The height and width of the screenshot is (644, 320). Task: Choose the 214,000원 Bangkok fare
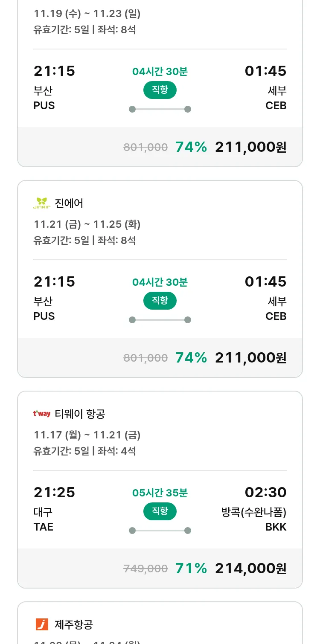[x=250, y=568]
